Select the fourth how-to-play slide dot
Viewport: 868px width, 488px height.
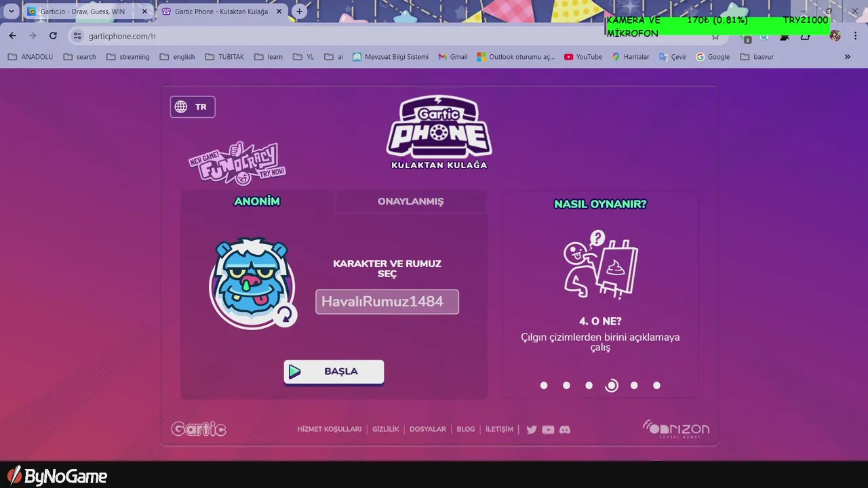[x=612, y=386]
